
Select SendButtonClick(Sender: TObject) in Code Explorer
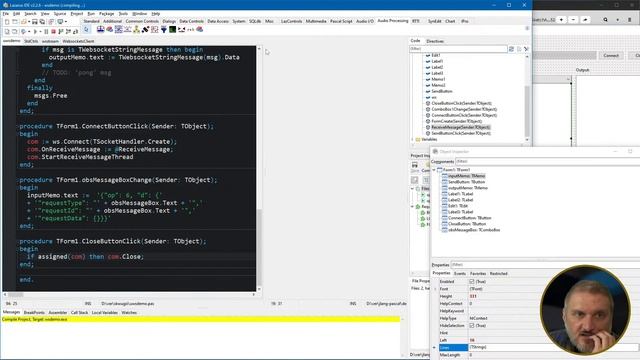coord(460,133)
